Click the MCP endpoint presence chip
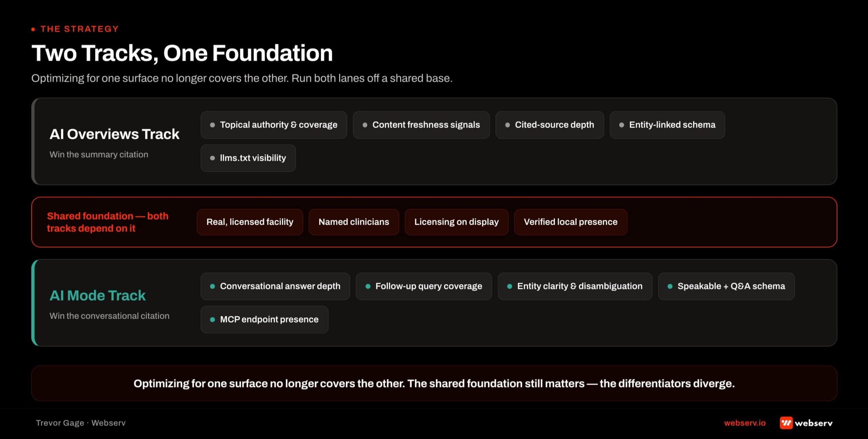The height and width of the screenshot is (439, 868). tap(264, 320)
